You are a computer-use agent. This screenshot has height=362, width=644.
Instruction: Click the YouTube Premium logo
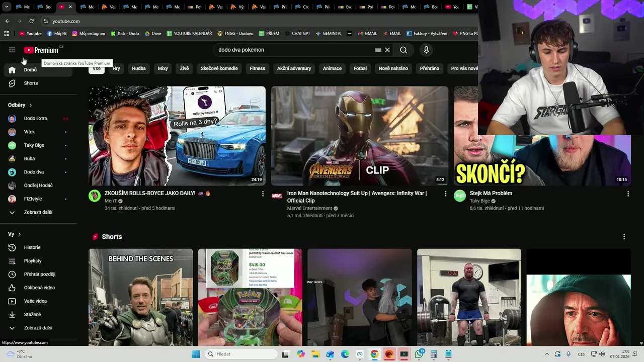(41, 50)
